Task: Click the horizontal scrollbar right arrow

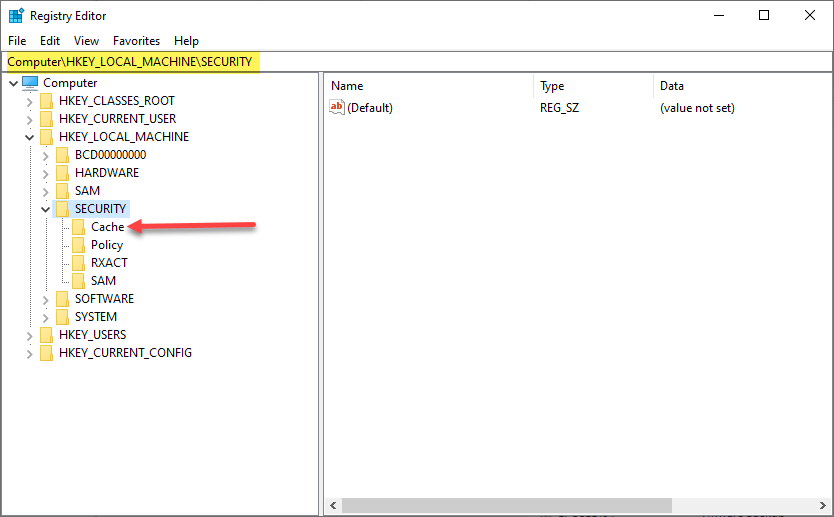Action: pos(823,505)
